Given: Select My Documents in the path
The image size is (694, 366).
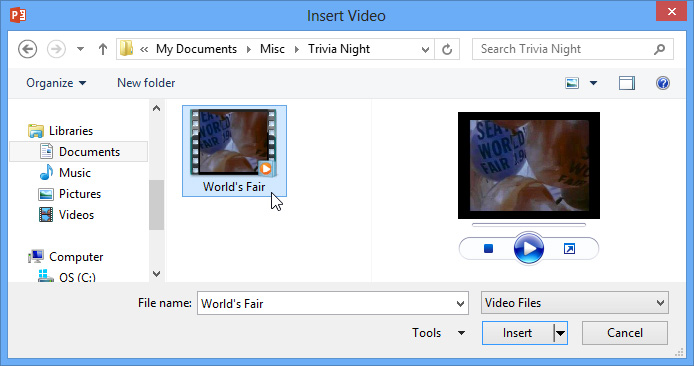Looking at the screenshot, I should tap(196, 49).
